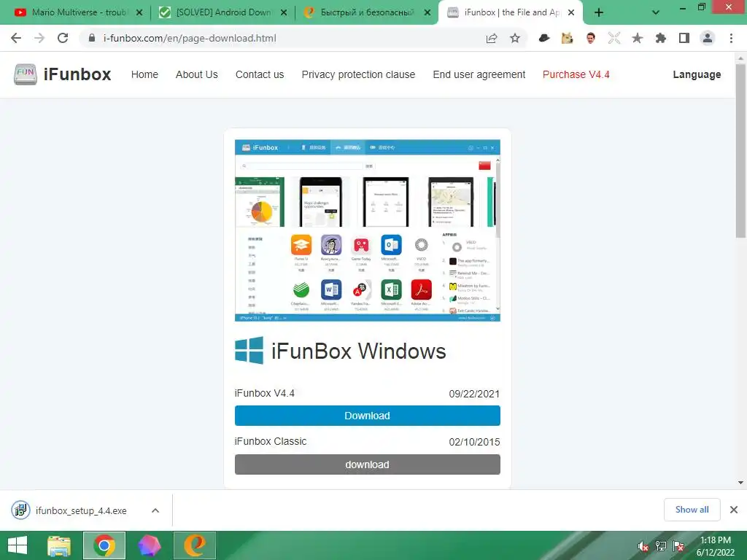Click the 09/22/2021 date text

[474, 394]
